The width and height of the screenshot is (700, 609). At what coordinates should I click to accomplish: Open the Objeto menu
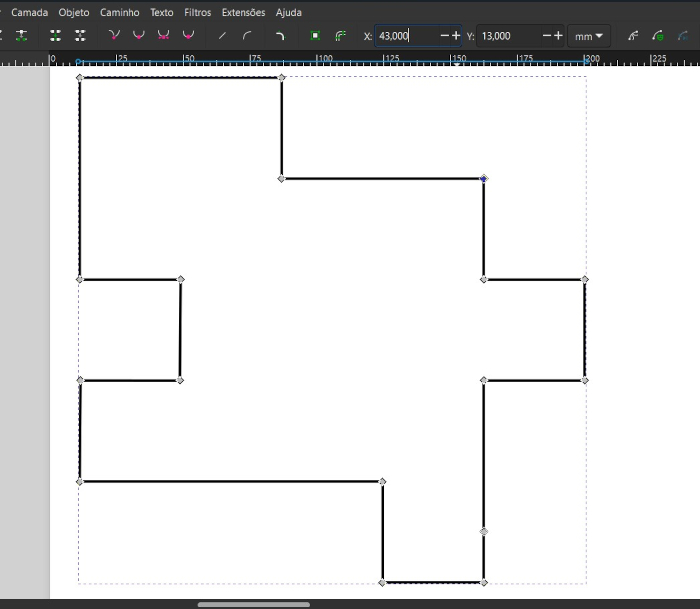[74, 13]
